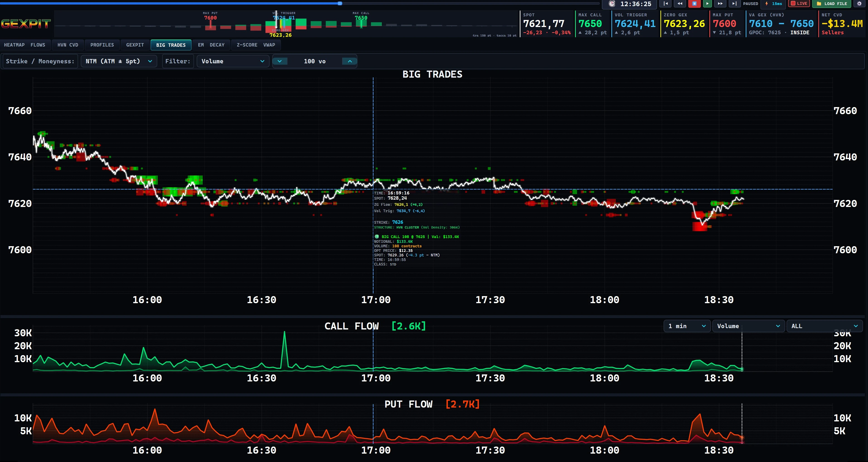The width and height of the screenshot is (868, 462).
Task: Open settings gear icon
Action: (x=859, y=4)
